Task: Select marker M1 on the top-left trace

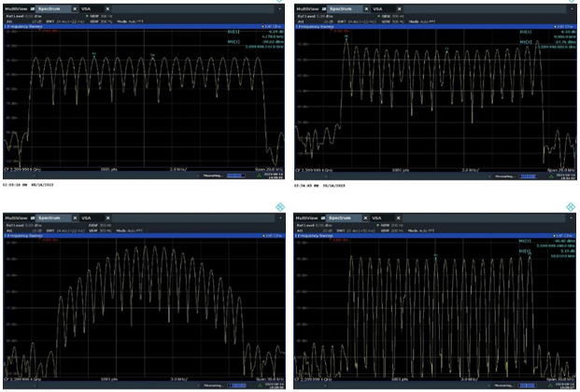Action: 93,54
